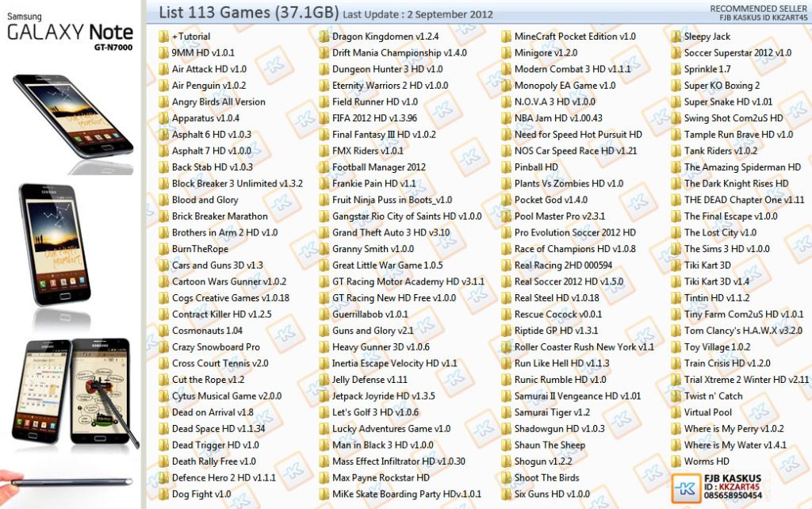Select Tom Clancy's H.A.W.X v3.2.0
Screen dimensions: 812x509
pos(743,331)
